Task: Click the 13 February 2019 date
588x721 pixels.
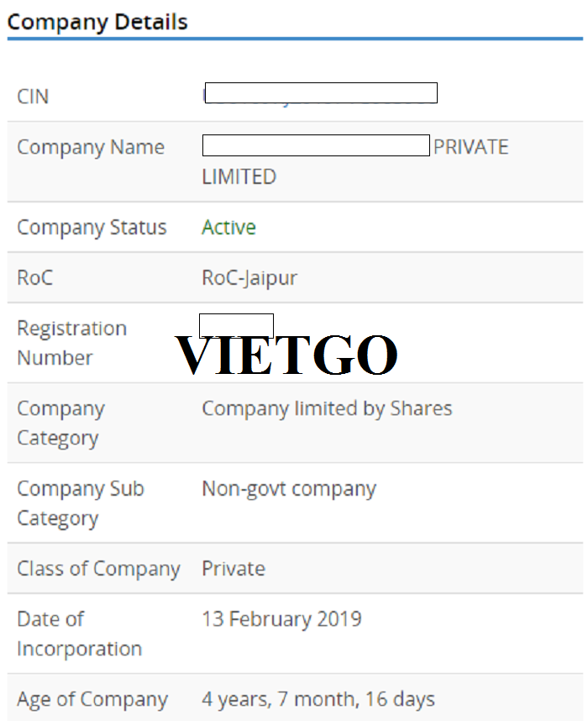Action: (x=281, y=619)
